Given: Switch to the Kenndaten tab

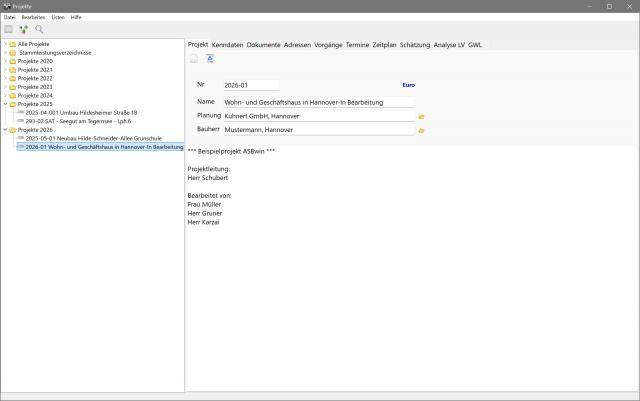Looking at the screenshot, I should [x=227, y=45].
